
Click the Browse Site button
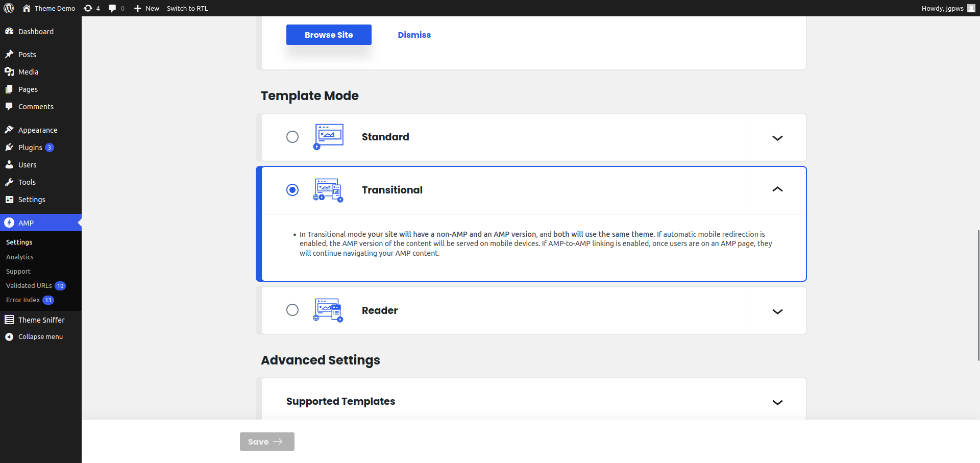pyautogui.click(x=329, y=35)
